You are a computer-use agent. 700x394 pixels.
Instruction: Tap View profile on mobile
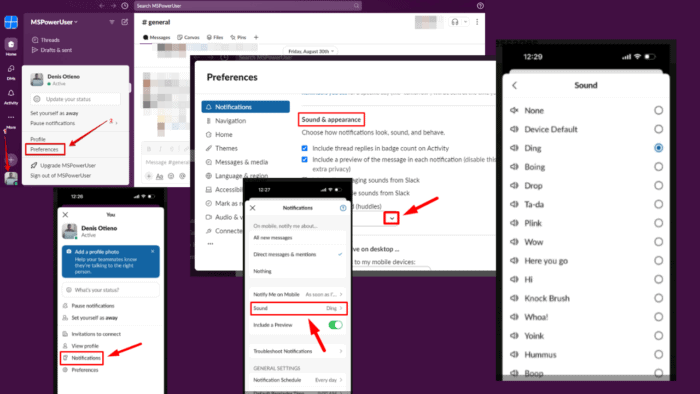click(85, 346)
